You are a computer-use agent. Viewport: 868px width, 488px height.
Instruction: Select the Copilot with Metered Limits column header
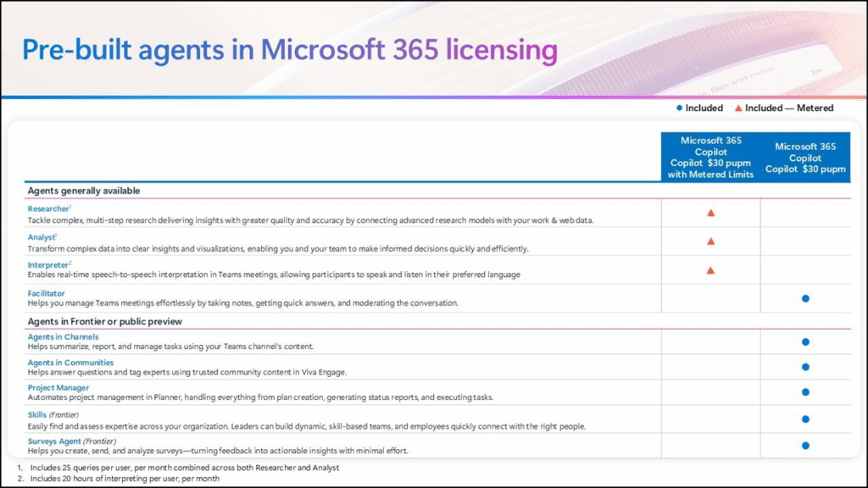click(710, 157)
